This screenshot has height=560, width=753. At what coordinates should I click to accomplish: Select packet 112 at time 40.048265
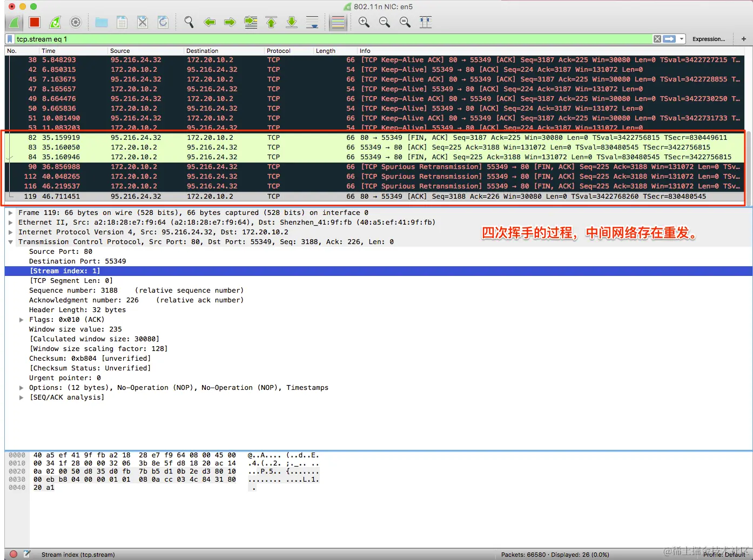tap(375, 177)
